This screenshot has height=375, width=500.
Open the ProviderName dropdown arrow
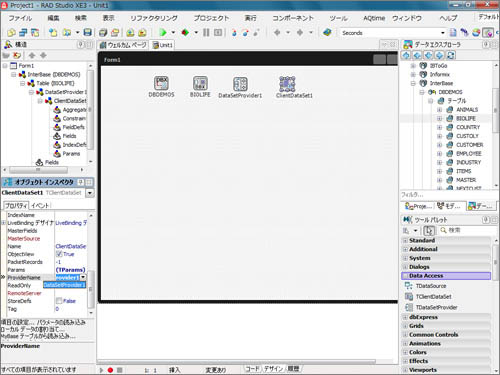(83, 277)
